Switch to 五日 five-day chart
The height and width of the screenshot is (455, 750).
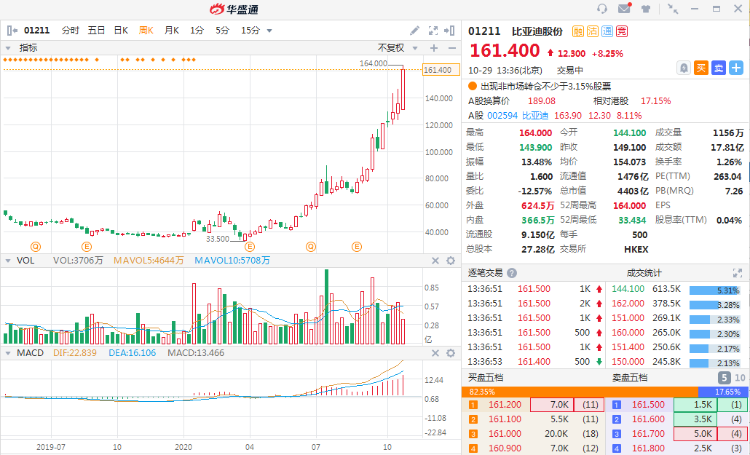[x=96, y=31]
